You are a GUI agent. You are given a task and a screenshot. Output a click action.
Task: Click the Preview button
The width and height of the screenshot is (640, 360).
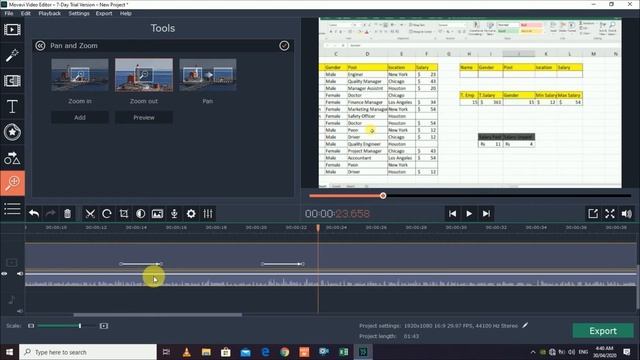point(144,118)
